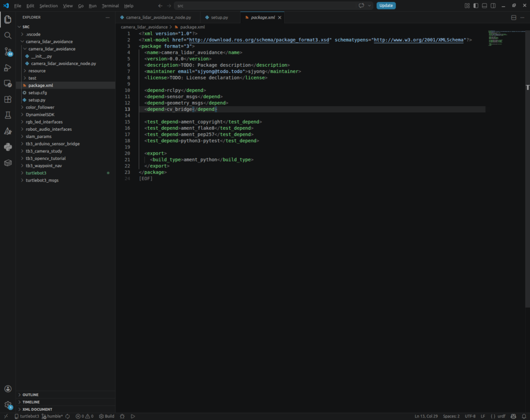Open the Extensions view
This screenshot has height=420, width=530.
click(8, 99)
